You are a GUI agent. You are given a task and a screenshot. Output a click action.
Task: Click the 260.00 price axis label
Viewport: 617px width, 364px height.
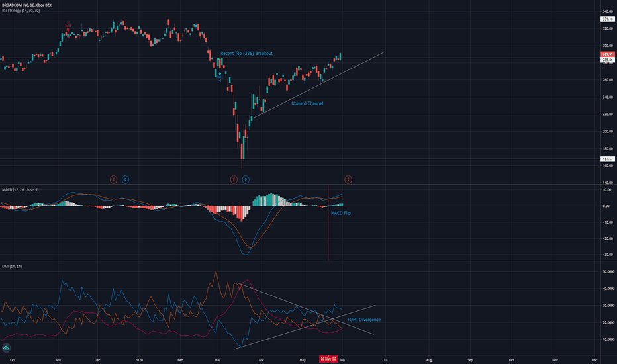pos(608,80)
